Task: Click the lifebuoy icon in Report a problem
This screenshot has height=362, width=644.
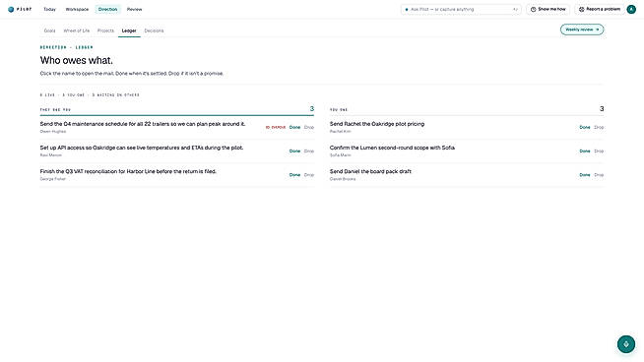Action: 581,9
